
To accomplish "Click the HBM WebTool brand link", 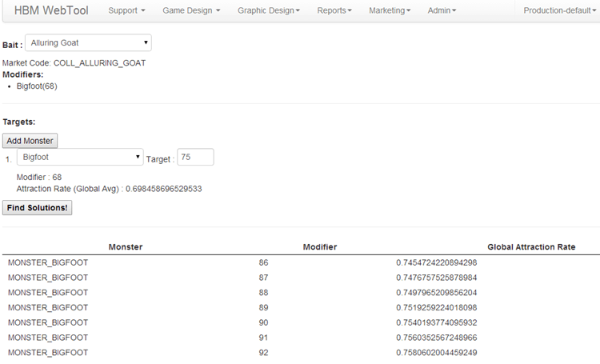I will coord(51,11).
